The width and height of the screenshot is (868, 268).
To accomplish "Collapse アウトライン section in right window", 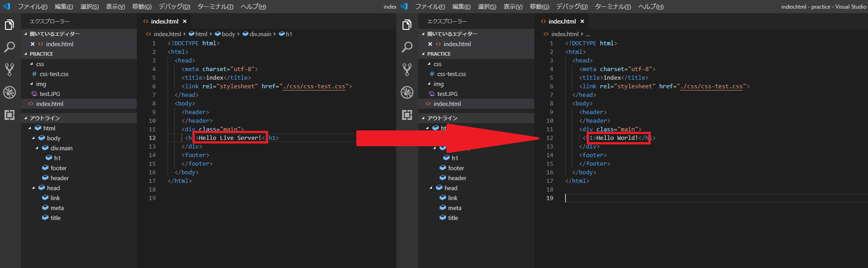I will pyautogui.click(x=423, y=118).
